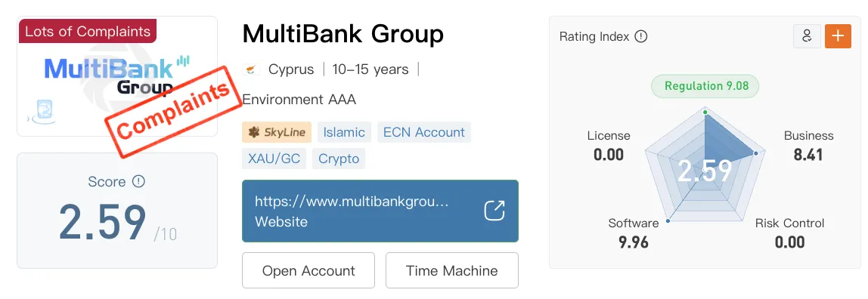Image resolution: width=868 pixels, height=299 pixels.
Task: Click the Software 9.96 rating label
Action: coord(634,233)
